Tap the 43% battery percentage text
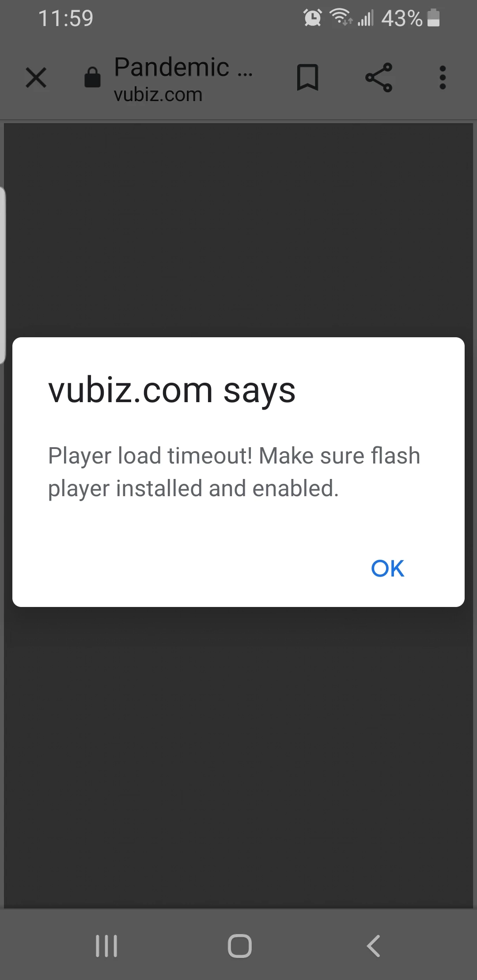This screenshot has height=980, width=477. click(x=402, y=19)
